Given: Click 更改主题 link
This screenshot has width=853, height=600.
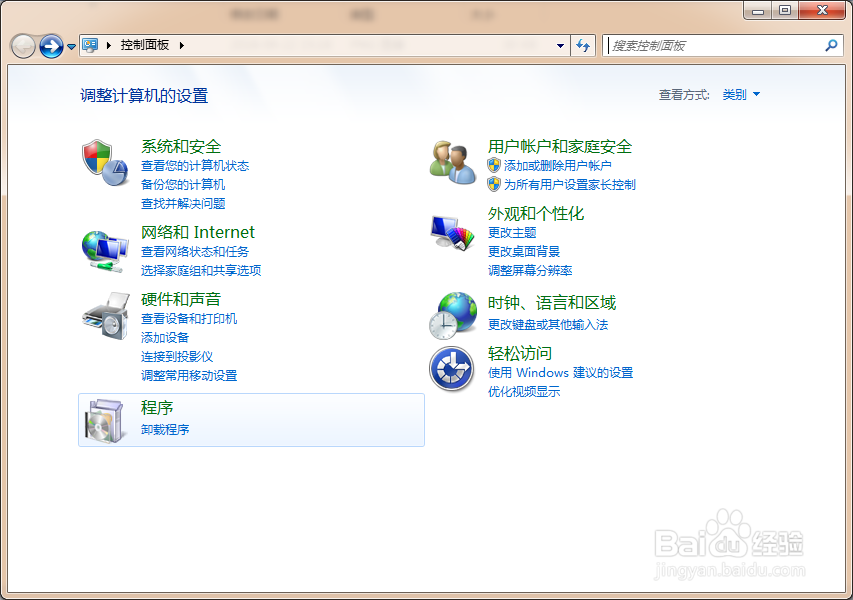Looking at the screenshot, I should coord(511,233).
